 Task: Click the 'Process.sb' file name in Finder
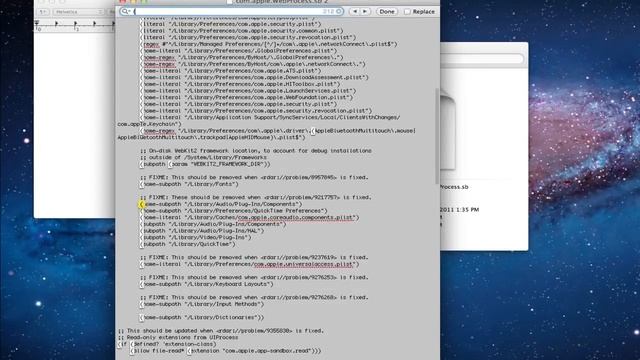point(454,187)
